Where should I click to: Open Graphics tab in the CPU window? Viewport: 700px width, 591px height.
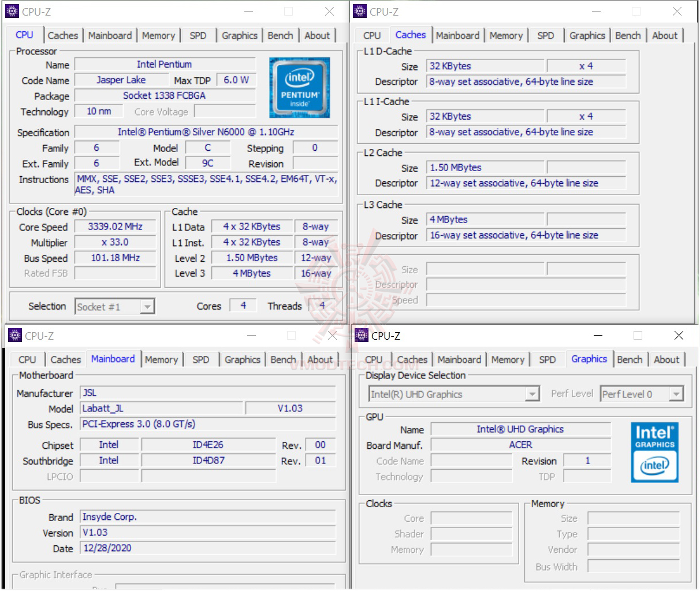click(x=240, y=35)
